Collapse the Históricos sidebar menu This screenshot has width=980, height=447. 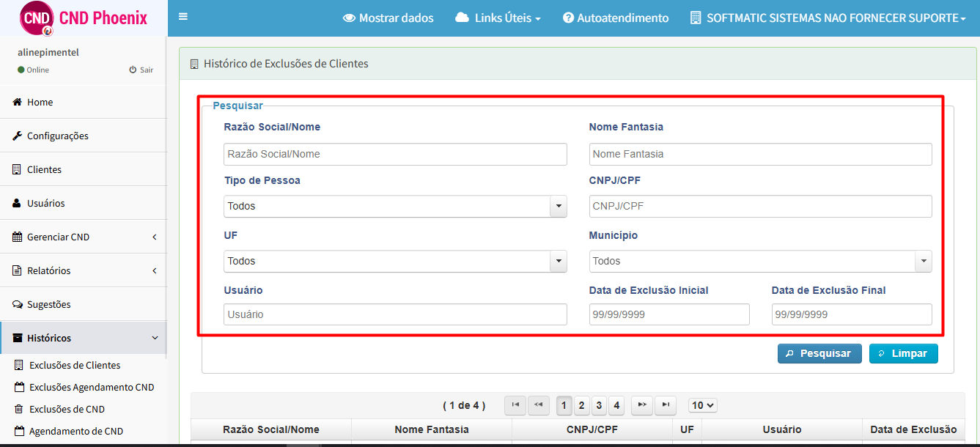[x=84, y=338]
